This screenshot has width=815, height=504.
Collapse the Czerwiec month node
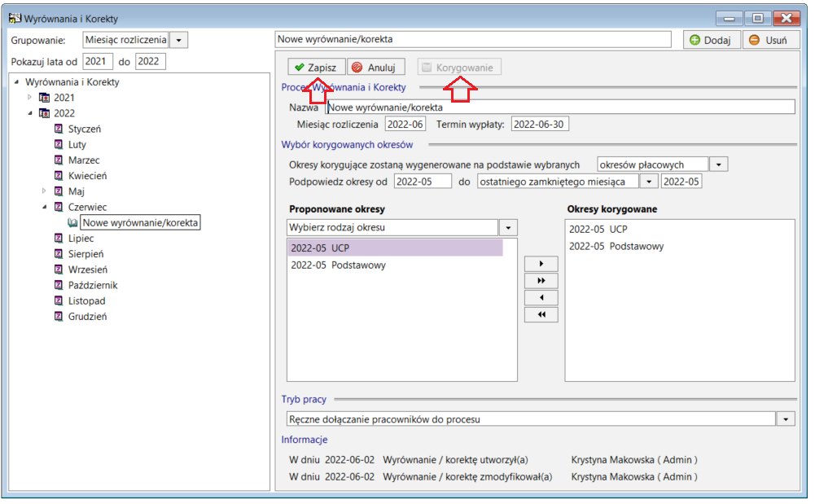44,207
